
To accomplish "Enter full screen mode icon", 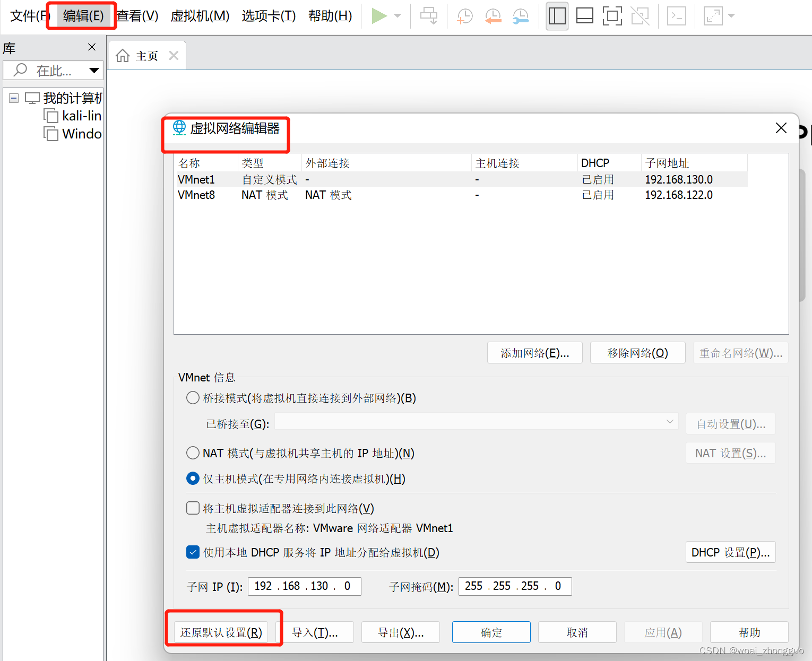I will [612, 16].
